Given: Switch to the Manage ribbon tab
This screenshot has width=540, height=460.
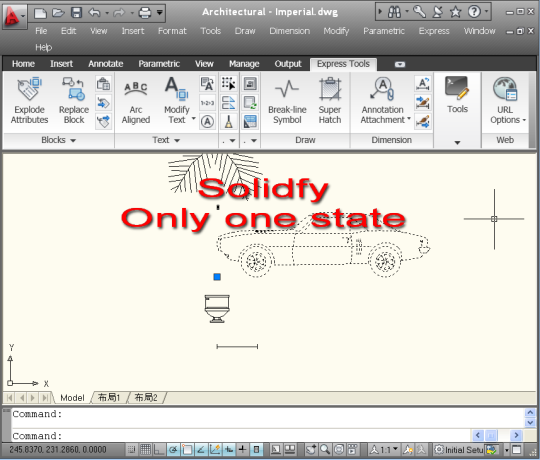Looking at the screenshot, I should (244, 64).
